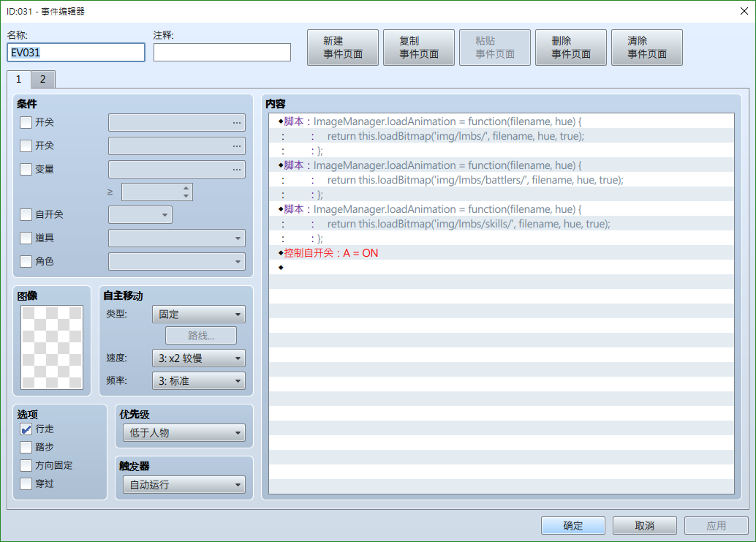The height and width of the screenshot is (542, 756).
Task: Cancel with the 取消 button
Action: coord(645,526)
